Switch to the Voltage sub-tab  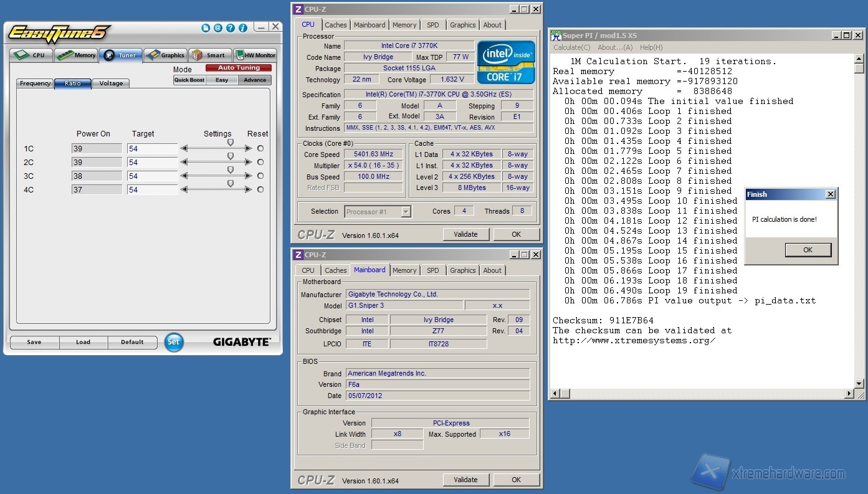[x=111, y=83]
